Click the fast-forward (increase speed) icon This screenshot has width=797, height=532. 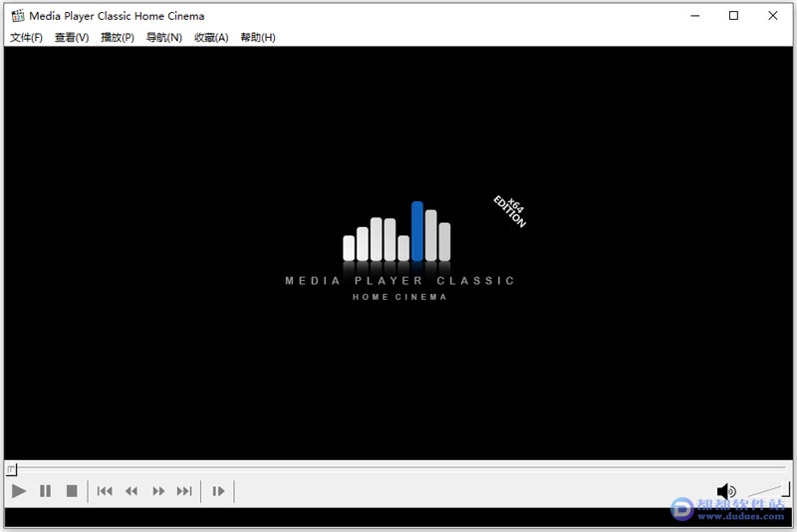(158, 491)
